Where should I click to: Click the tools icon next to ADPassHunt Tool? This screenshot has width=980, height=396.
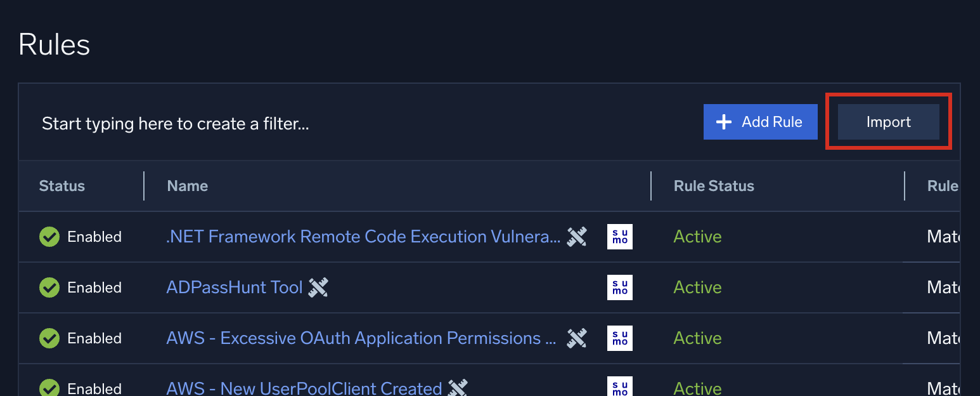pos(318,287)
